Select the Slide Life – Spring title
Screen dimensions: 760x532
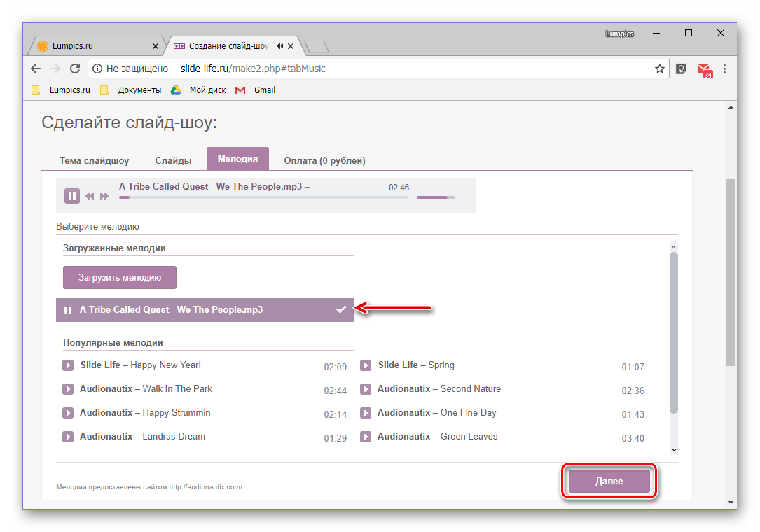coord(416,365)
